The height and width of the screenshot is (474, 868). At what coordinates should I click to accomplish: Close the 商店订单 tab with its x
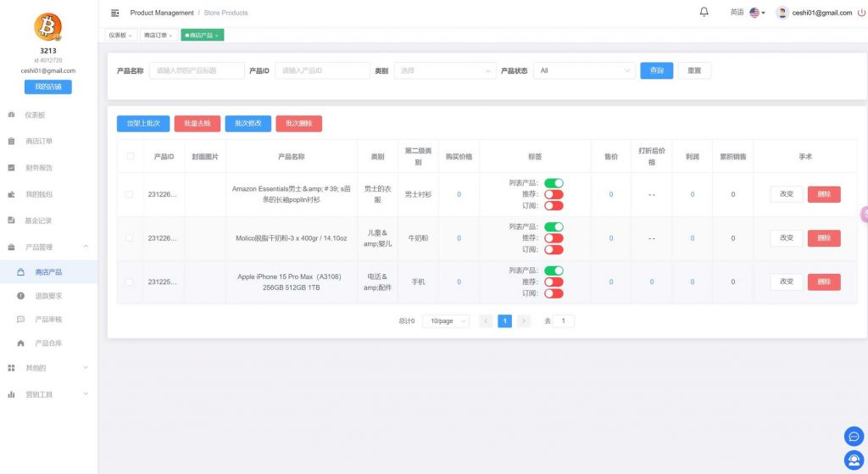click(x=171, y=36)
